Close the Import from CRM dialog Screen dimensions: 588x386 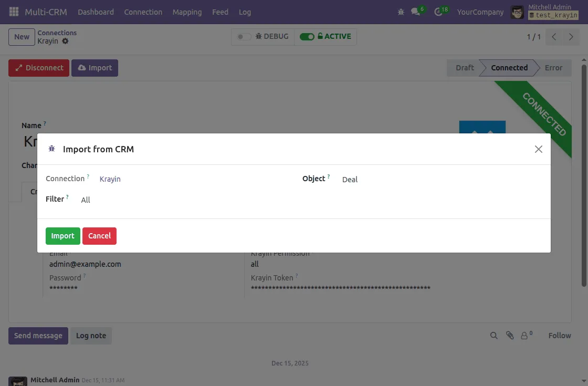(539, 149)
